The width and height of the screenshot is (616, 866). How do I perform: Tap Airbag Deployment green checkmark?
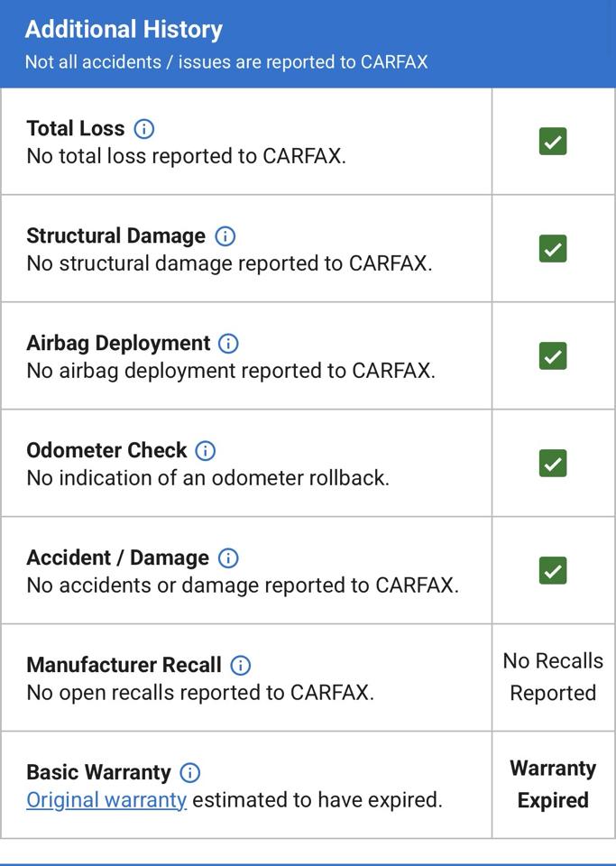click(x=553, y=355)
